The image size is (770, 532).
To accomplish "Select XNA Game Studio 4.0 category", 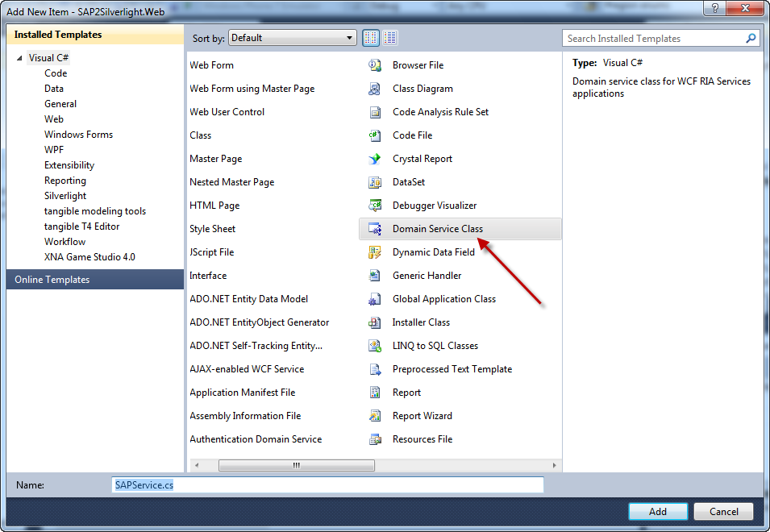I will [x=89, y=256].
